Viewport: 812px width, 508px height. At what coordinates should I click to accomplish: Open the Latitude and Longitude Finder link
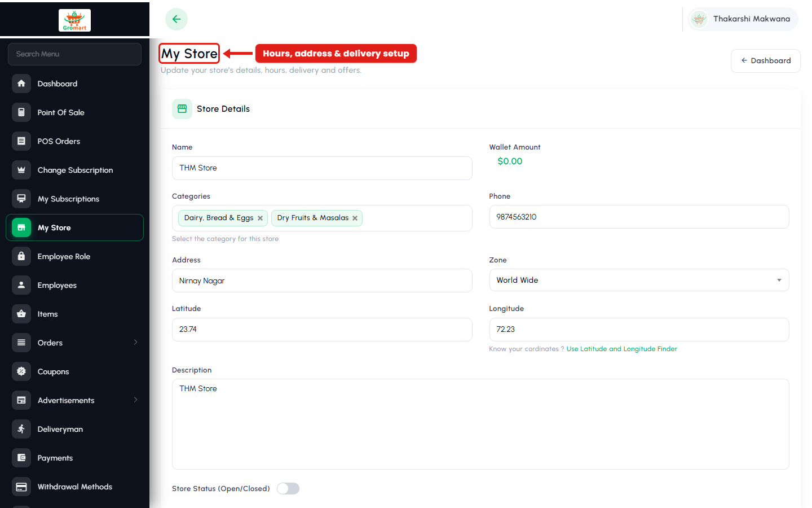coord(621,349)
